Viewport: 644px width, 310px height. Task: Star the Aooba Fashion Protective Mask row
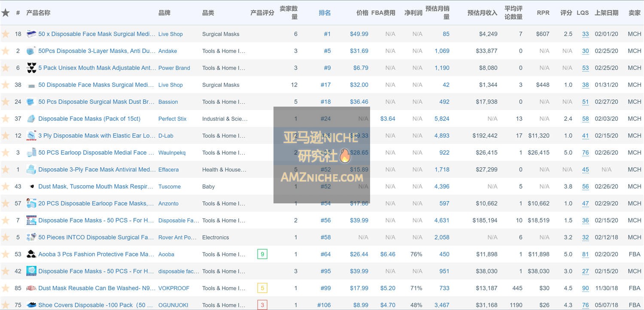click(5, 254)
